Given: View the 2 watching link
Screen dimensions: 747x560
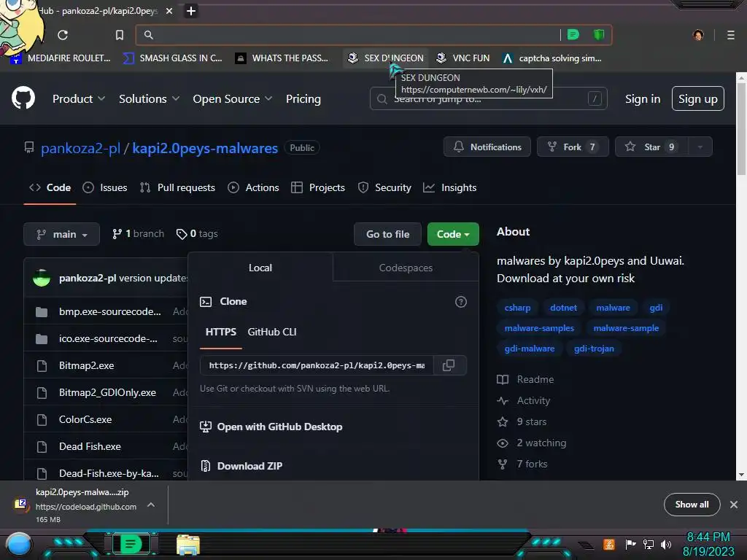Looking at the screenshot, I should 532,443.
